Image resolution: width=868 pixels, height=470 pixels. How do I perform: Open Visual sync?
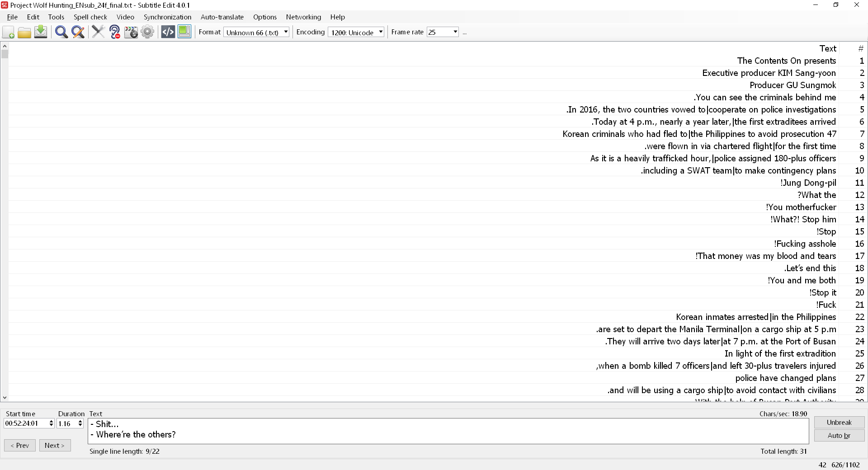[x=131, y=32]
